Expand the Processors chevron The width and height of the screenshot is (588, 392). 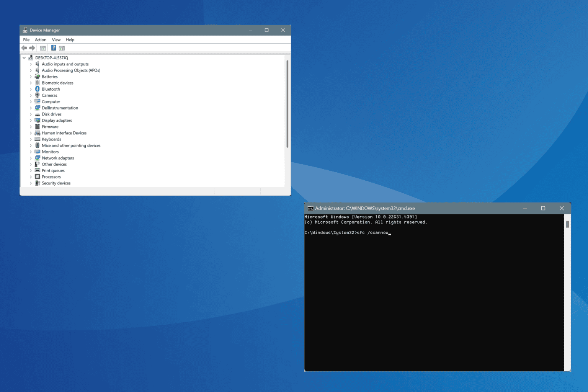[31, 177]
